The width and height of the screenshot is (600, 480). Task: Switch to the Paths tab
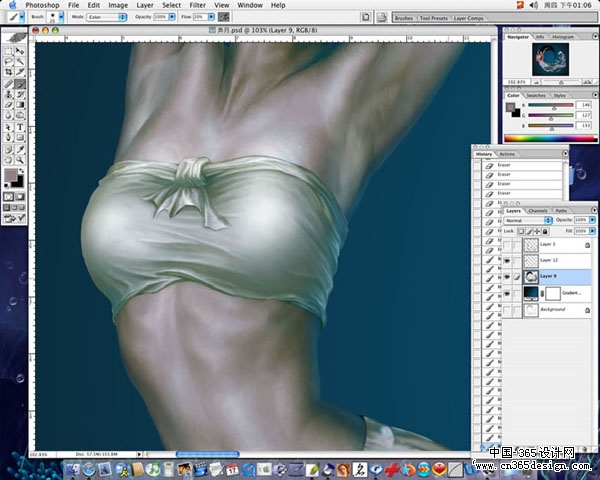[x=561, y=211]
